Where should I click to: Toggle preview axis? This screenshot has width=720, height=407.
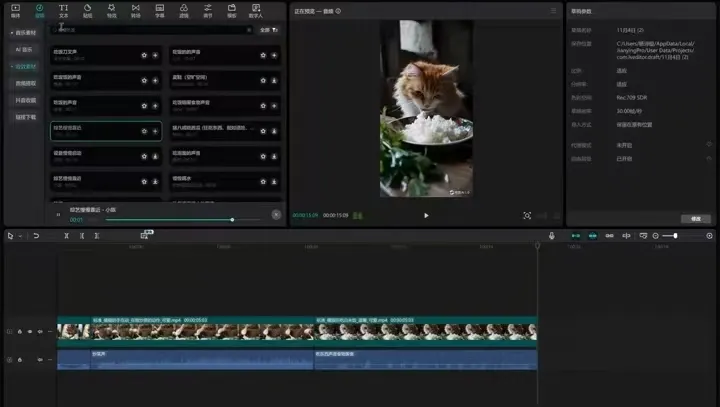coord(626,236)
